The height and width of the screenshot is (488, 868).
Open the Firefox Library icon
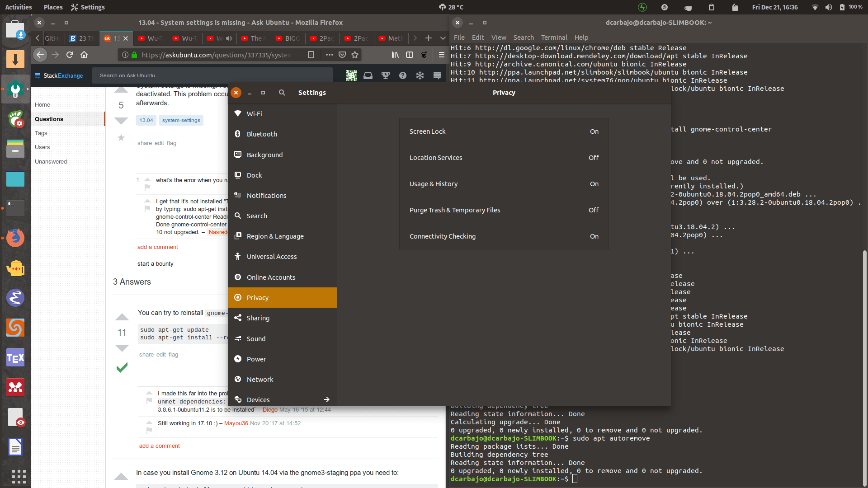395,55
